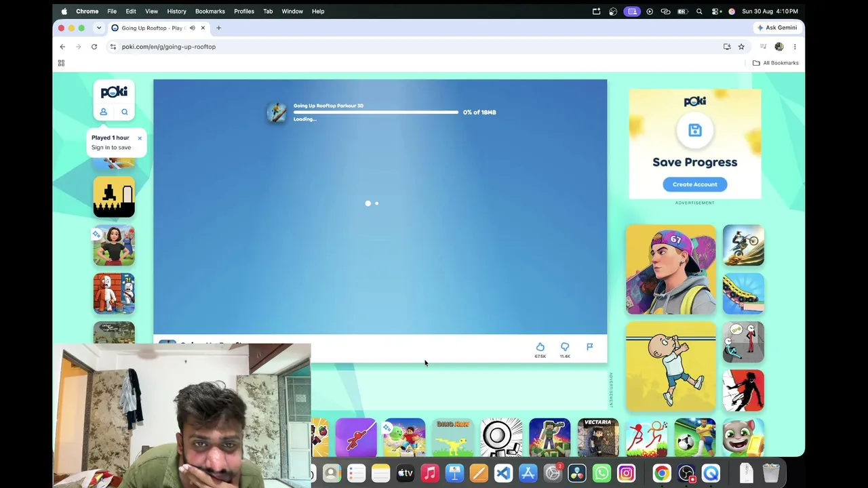Open Music app from dock

pyautogui.click(x=430, y=473)
